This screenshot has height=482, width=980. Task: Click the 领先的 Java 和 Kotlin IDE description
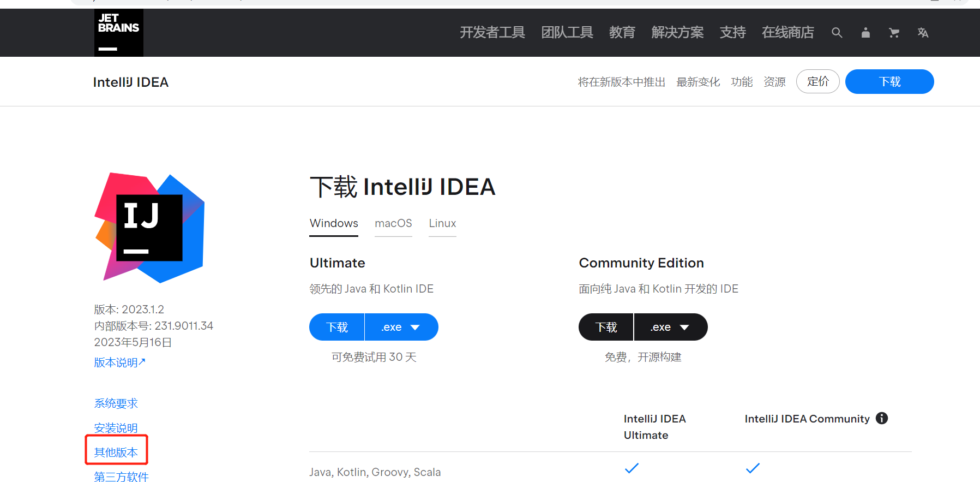pos(371,289)
